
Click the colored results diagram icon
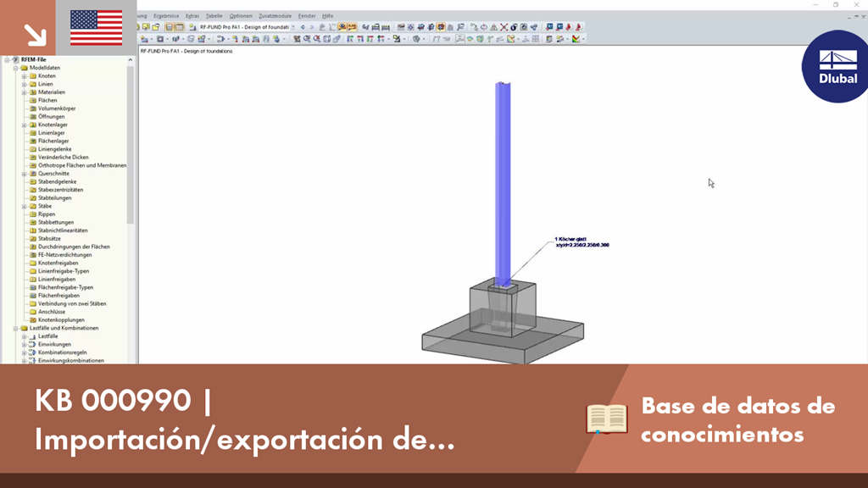click(x=576, y=39)
